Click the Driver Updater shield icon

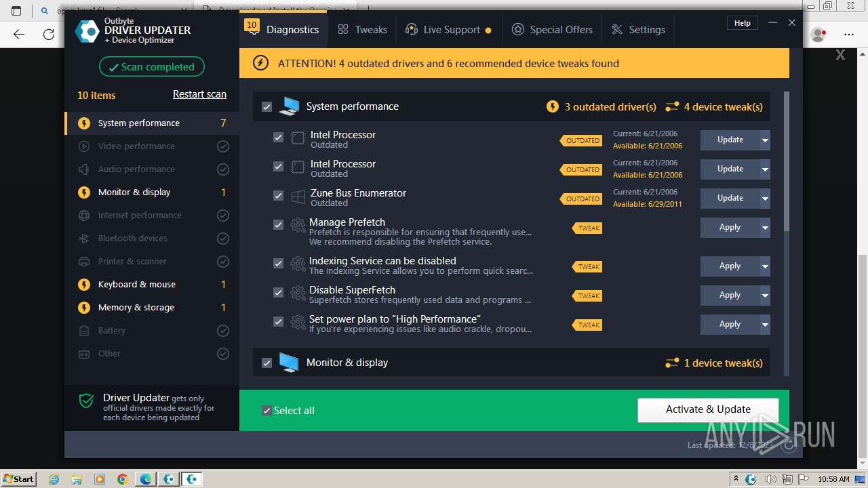pos(86,401)
